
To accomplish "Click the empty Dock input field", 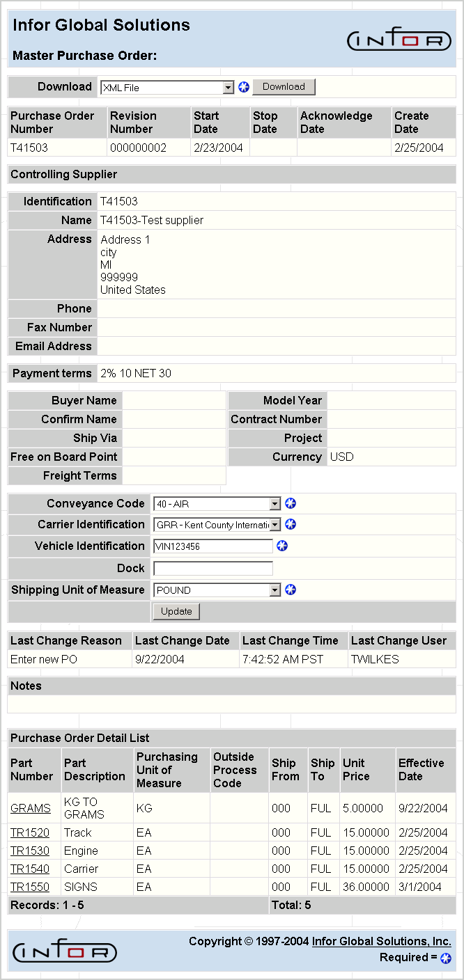I will click(x=213, y=569).
